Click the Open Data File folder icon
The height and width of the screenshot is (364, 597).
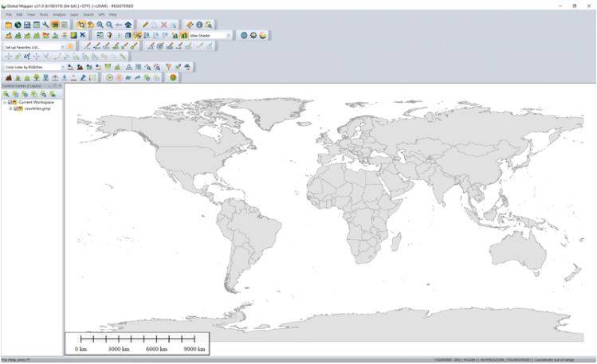click(8, 25)
